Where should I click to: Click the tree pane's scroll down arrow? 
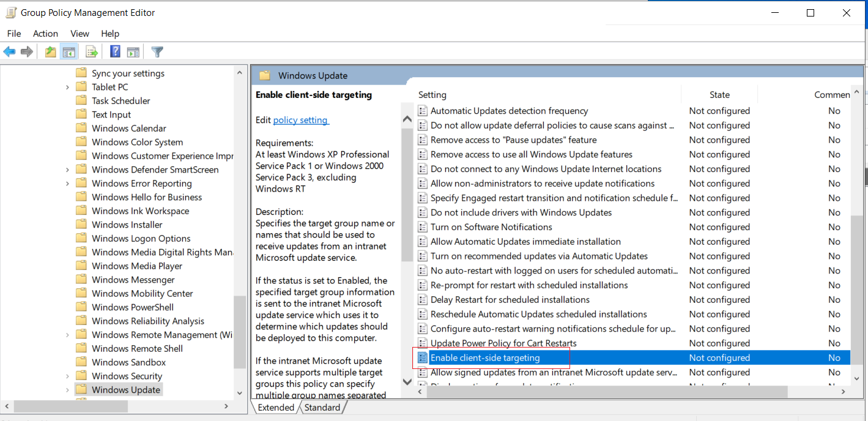click(240, 393)
